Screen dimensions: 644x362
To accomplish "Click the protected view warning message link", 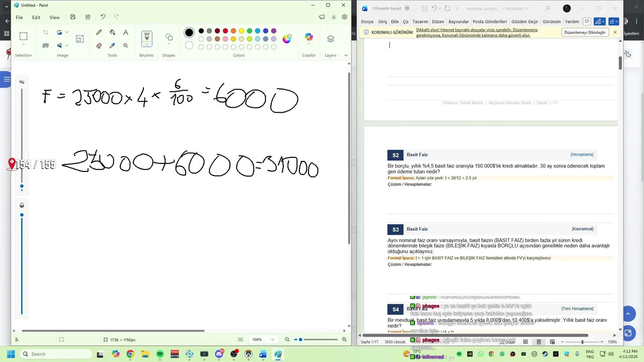I will pos(476,33).
